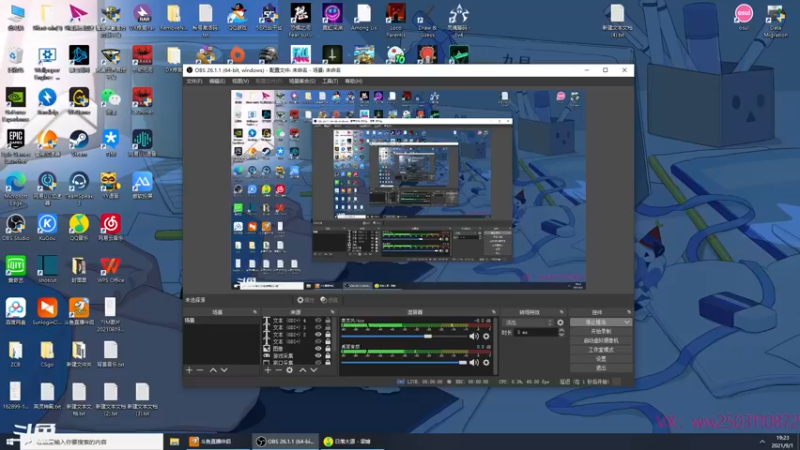Open the Windows Start button
Screen dimensions: 800x450
(x=10, y=441)
